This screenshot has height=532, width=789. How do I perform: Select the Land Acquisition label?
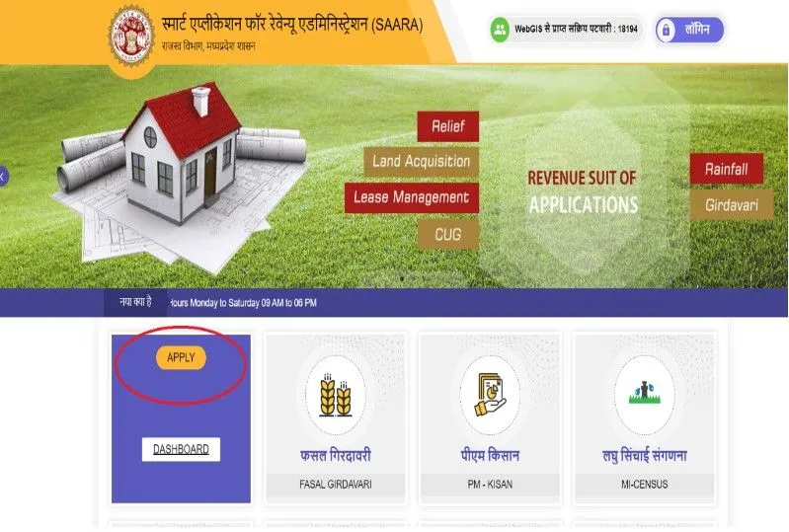click(422, 162)
